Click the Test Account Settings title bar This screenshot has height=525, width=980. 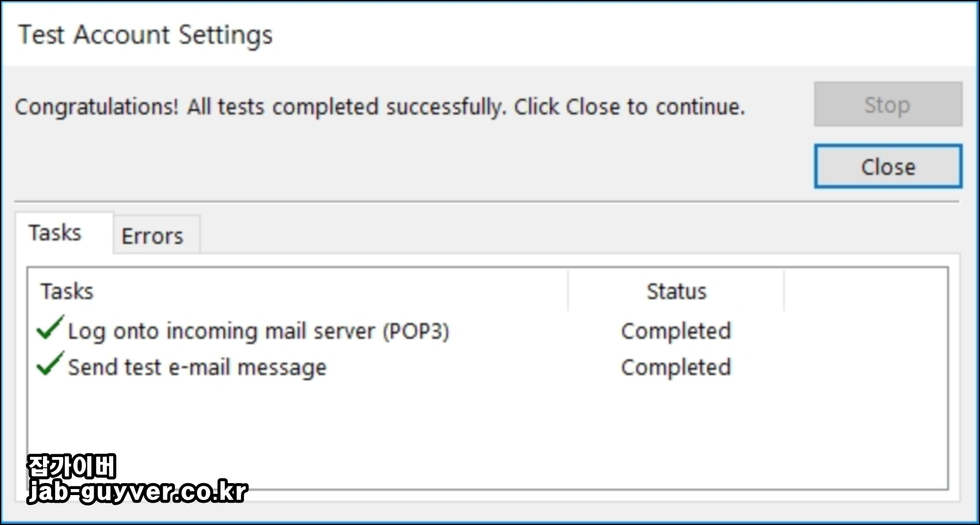[x=147, y=34]
